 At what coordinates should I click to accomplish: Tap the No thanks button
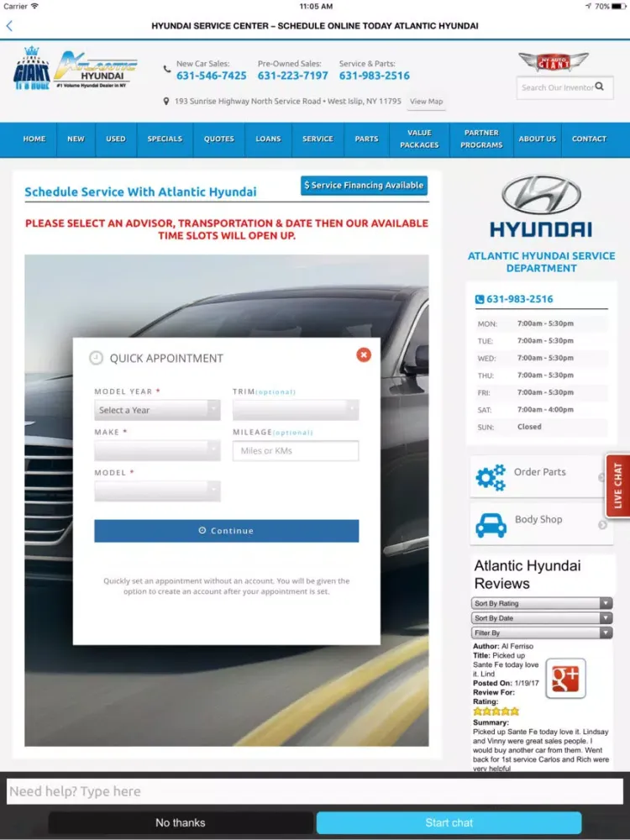[181, 822]
